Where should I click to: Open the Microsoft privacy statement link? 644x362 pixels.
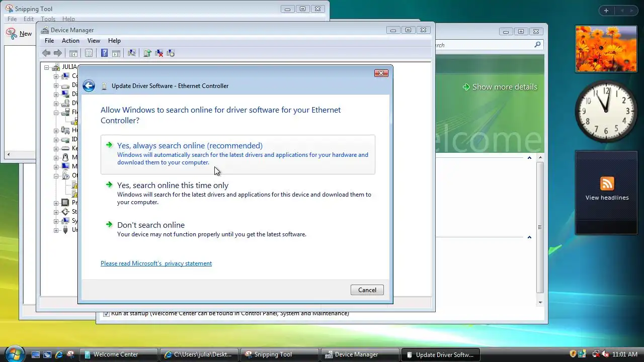coord(156,263)
